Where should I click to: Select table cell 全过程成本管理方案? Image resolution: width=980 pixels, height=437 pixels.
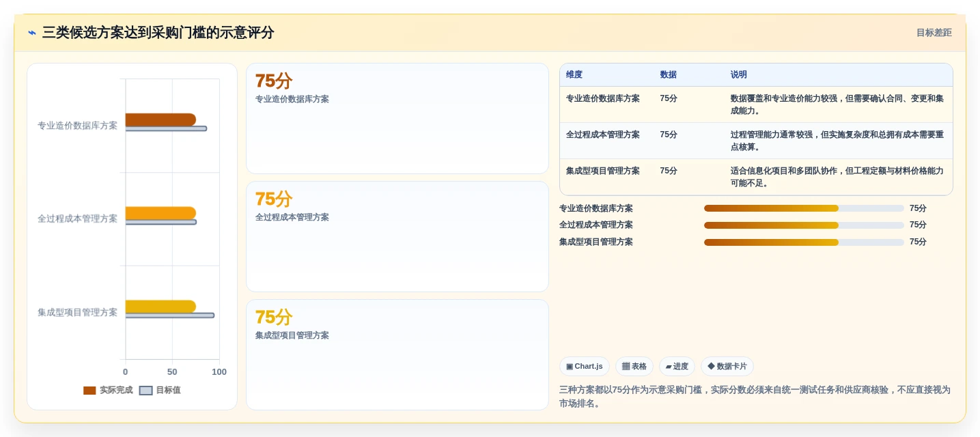tap(603, 135)
